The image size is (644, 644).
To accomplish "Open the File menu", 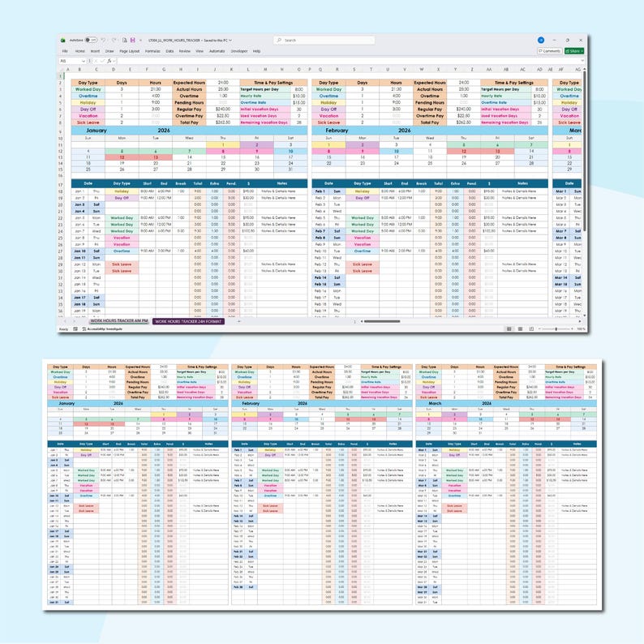I will 65,51.
